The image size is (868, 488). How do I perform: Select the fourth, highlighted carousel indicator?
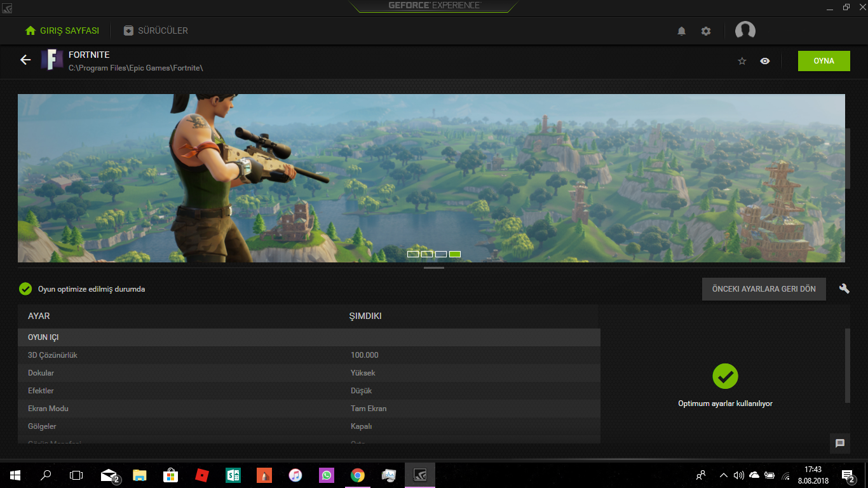tap(455, 254)
